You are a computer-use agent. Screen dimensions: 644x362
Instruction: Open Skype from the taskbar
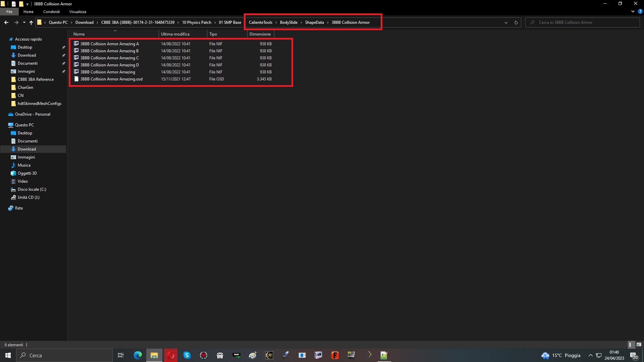click(187, 355)
